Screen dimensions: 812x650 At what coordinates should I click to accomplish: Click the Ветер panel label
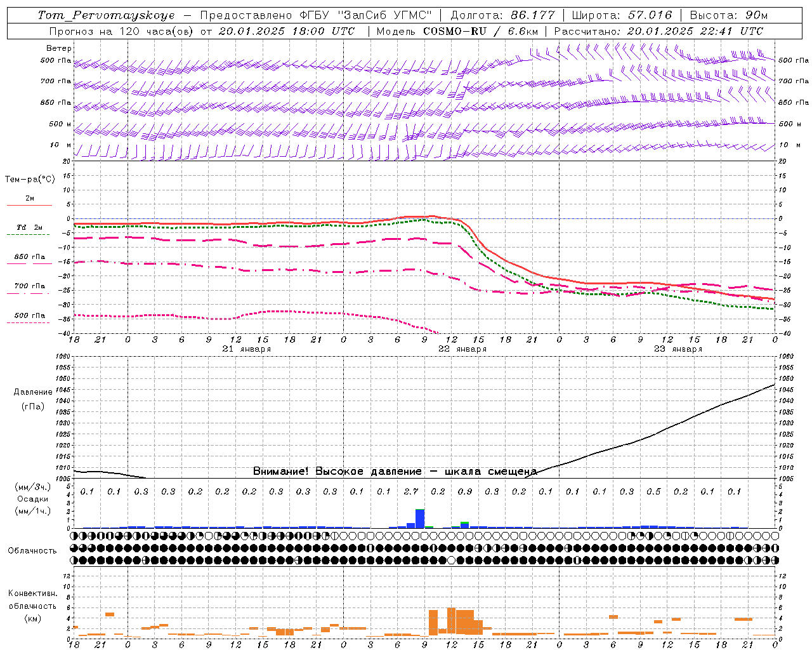pyautogui.click(x=59, y=48)
